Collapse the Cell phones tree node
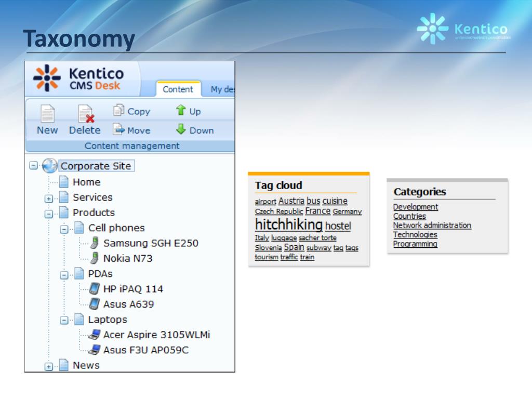 pyautogui.click(x=64, y=229)
